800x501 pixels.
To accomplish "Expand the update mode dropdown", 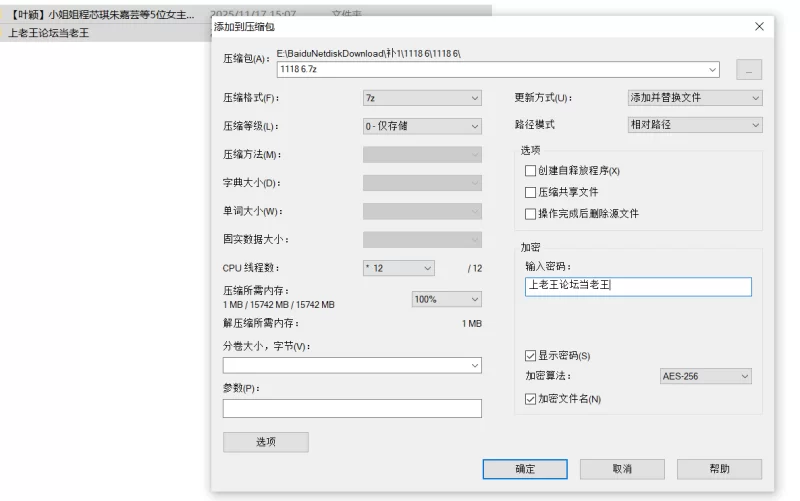I will click(x=694, y=98).
